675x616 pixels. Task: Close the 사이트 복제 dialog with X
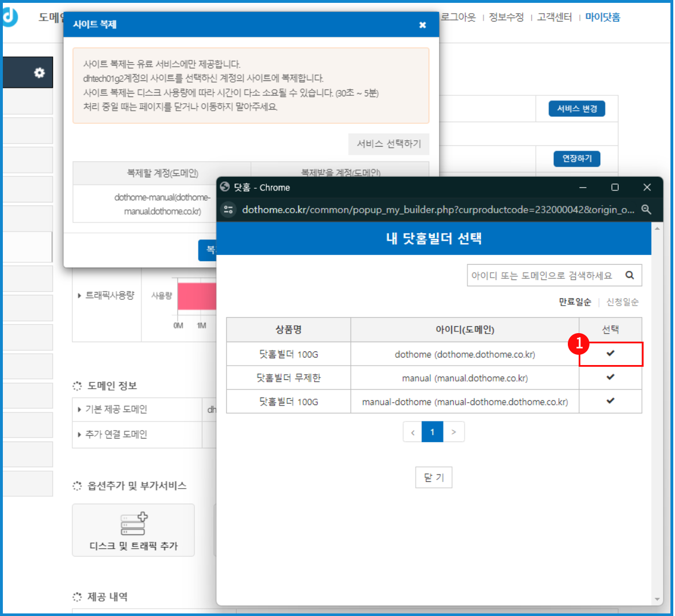point(422,25)
